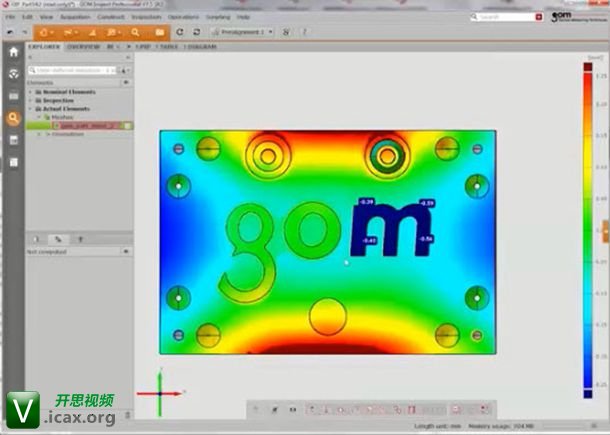Click the help question mark toolbar icon
The height and width of the screenshot is (435, 610).
coord(304,32)
